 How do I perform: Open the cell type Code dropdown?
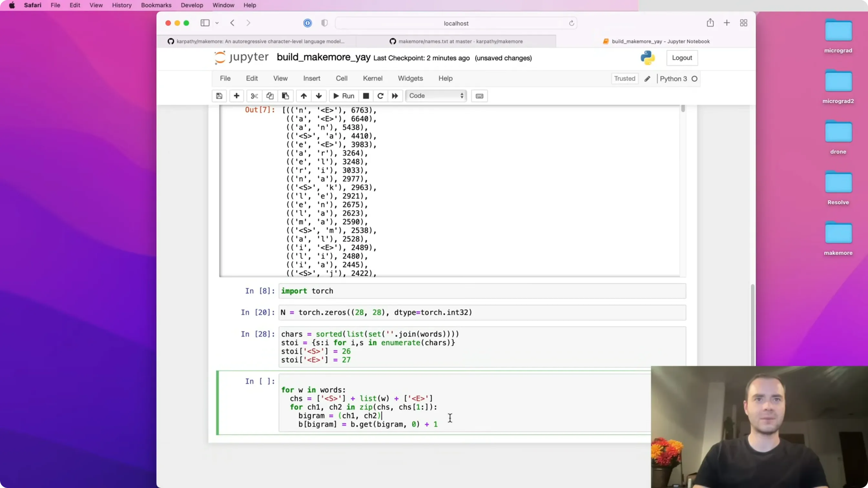tap(436, 96)
